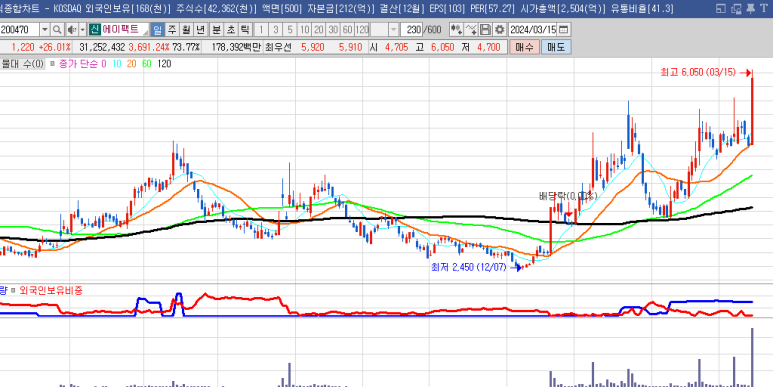Open the interval dropdown after 120
Viewport: 773px width, 387px height.
(393, 30)
